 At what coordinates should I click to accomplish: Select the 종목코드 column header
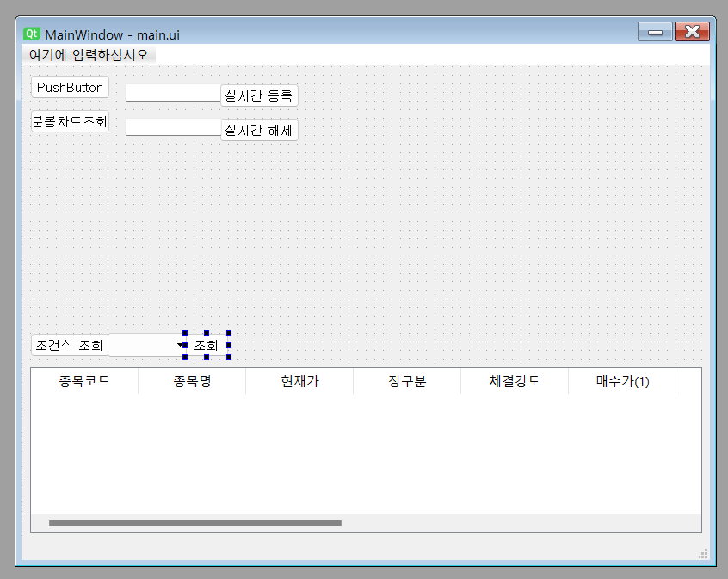click(x=84, y=381)
